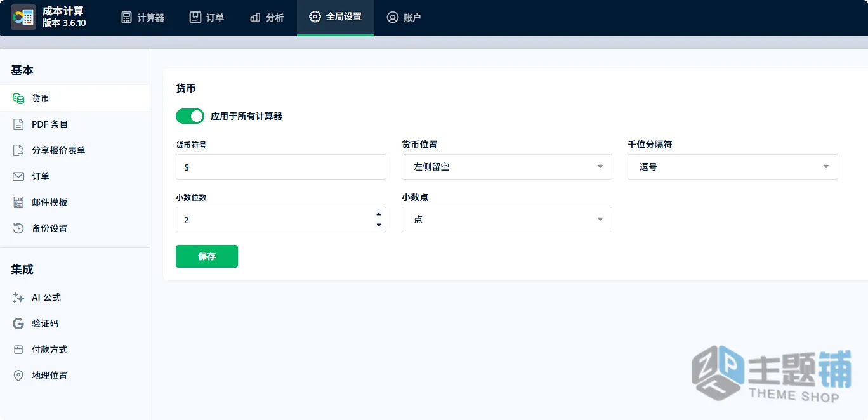868x420 pixels.
Task: Click the sparkle icon beside AI 公式
Action: (x=18, y=298)
